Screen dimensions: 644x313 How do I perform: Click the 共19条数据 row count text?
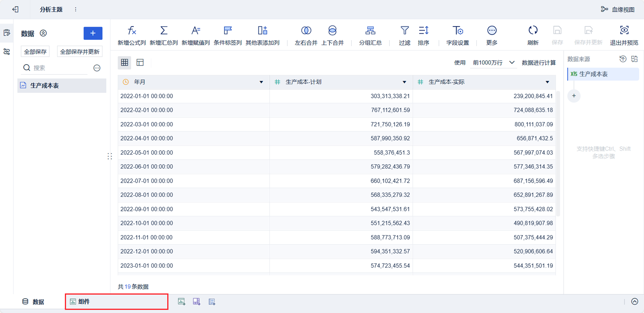click(133, 287)
